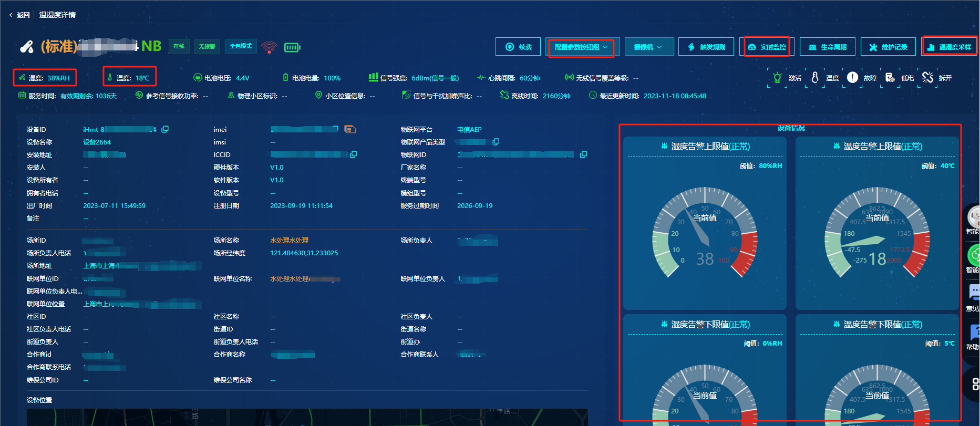Click the 低电 low battery status icon
Viewport: 980px width, 426px height.
(x=890, y=78)
